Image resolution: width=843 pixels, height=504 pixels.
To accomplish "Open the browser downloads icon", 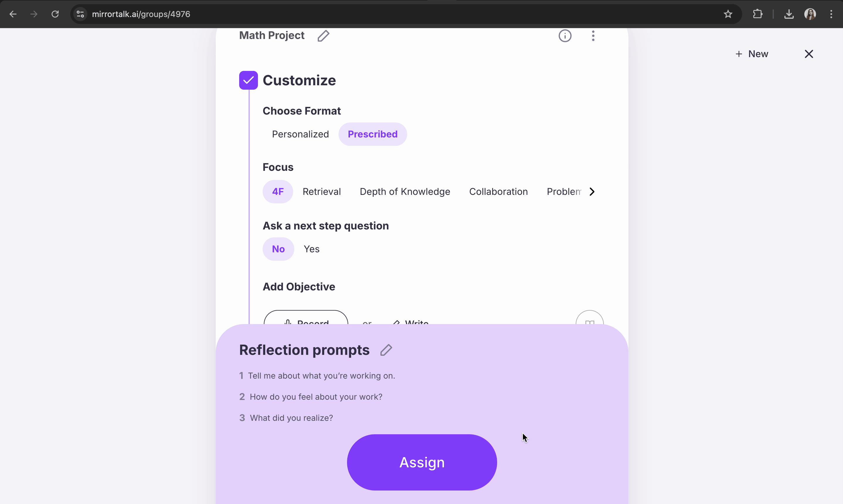I will coord(789,14).
